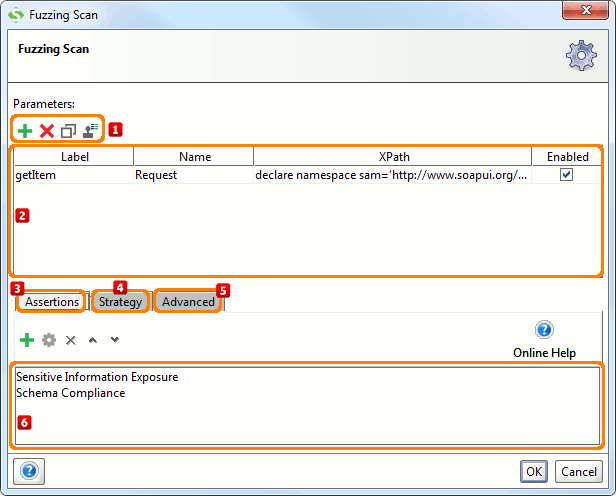Toggle Enabled checkbox for getItem
The image size is (616, 496).
[x=566, y=174]
